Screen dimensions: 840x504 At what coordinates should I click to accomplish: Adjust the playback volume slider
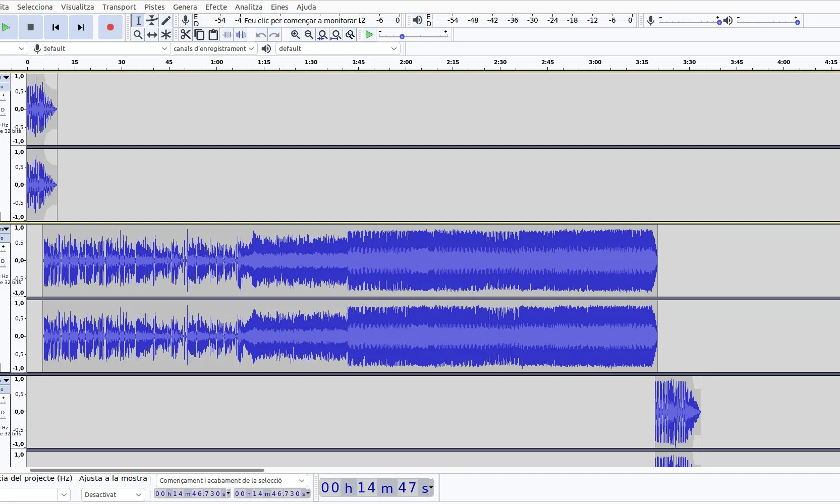pos(767,21)
